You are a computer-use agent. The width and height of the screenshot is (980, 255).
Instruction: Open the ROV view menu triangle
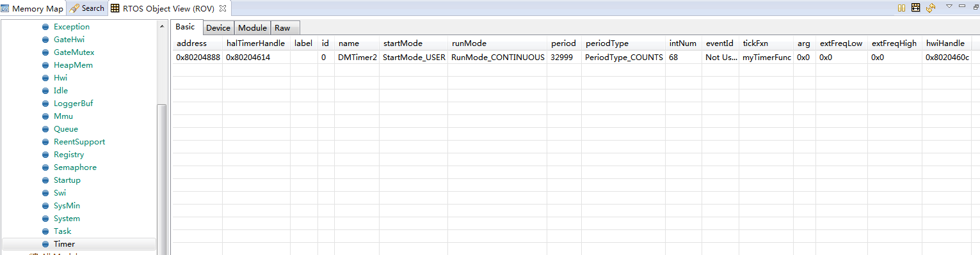click(949, 6)
